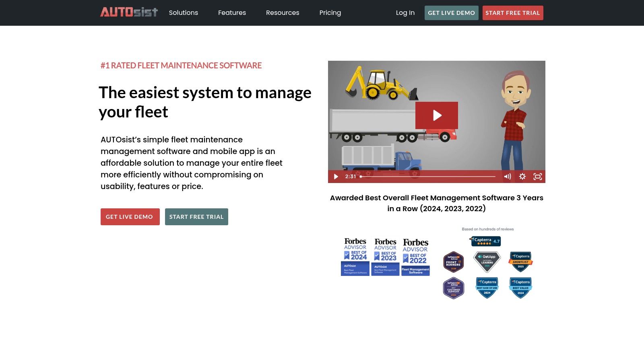Open the Resources menu
Viewport: 644px width, 362px height.
[283, 12]
